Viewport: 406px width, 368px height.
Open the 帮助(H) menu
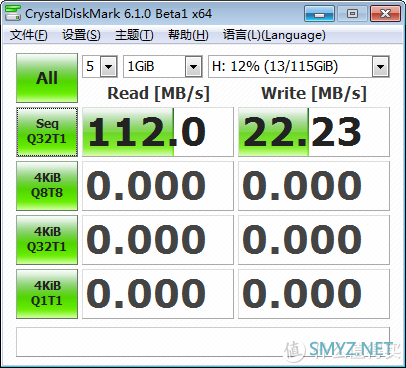(x=188, y=35)
